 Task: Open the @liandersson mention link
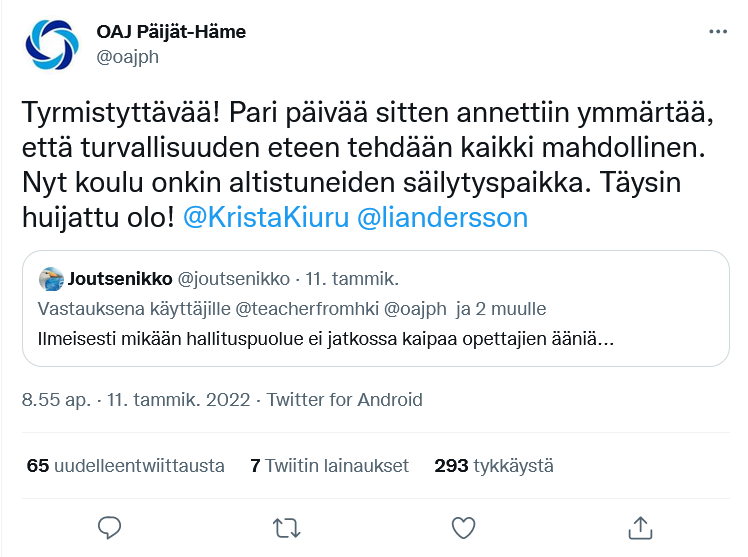coord(441,218)
